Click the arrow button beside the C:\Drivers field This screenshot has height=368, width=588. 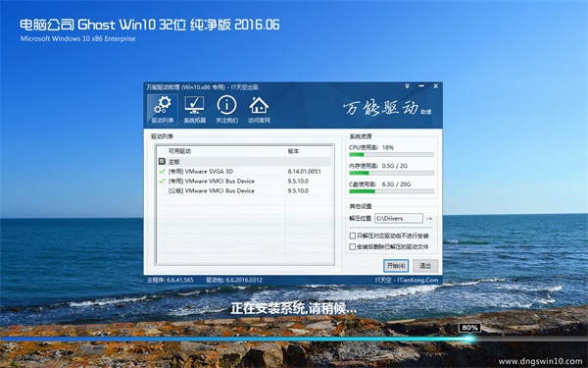pos(429,218)
